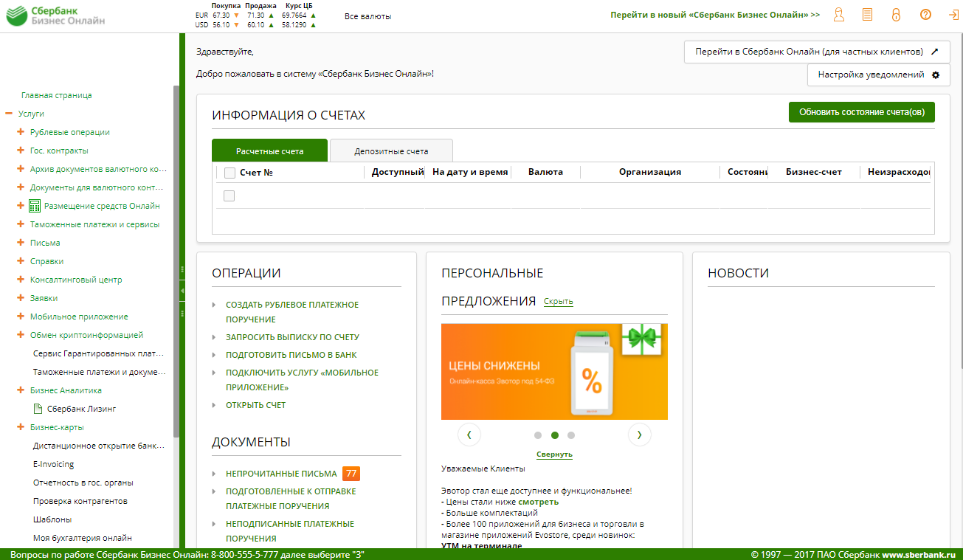Expand the Справки node
This screenshot has height=560, width=963.
click(x=21, y=261)
